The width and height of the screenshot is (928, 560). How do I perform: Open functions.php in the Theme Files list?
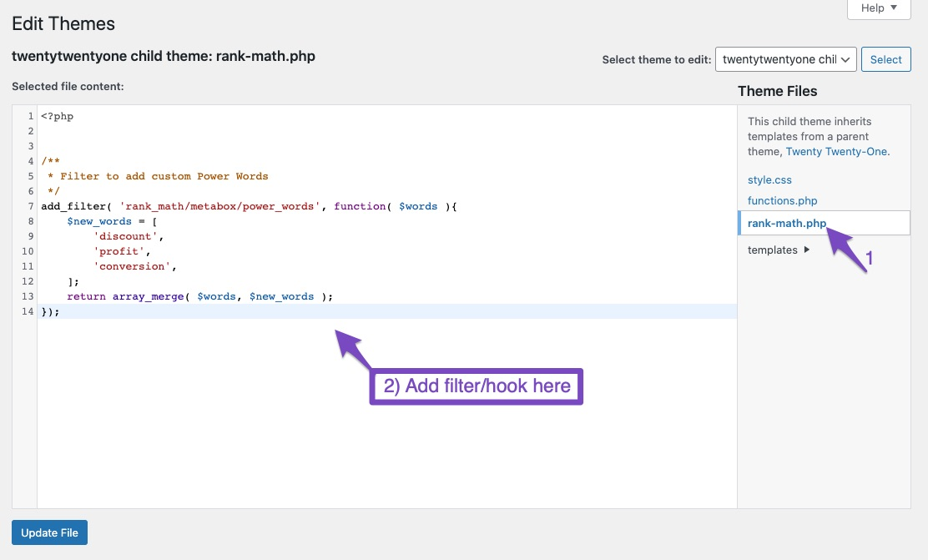point(782,200)
